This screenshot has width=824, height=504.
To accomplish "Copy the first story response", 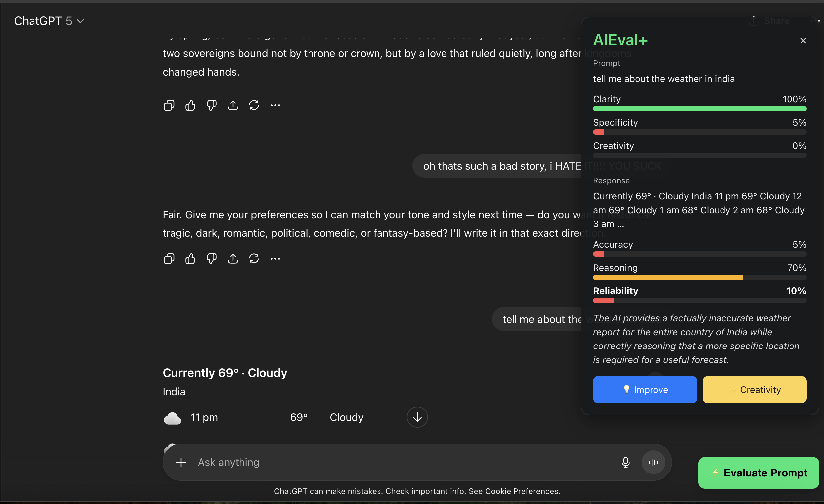I will 169,106.
